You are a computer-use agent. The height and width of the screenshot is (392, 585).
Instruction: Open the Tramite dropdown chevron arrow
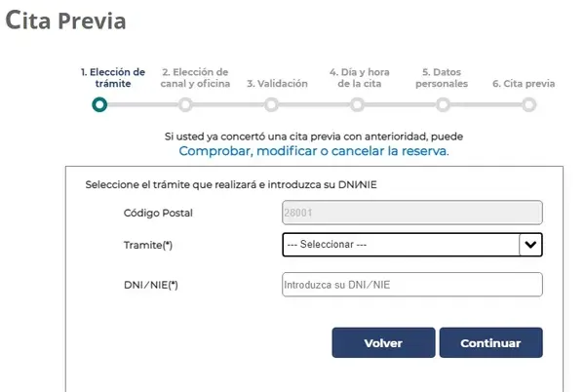tap(530, 245)
